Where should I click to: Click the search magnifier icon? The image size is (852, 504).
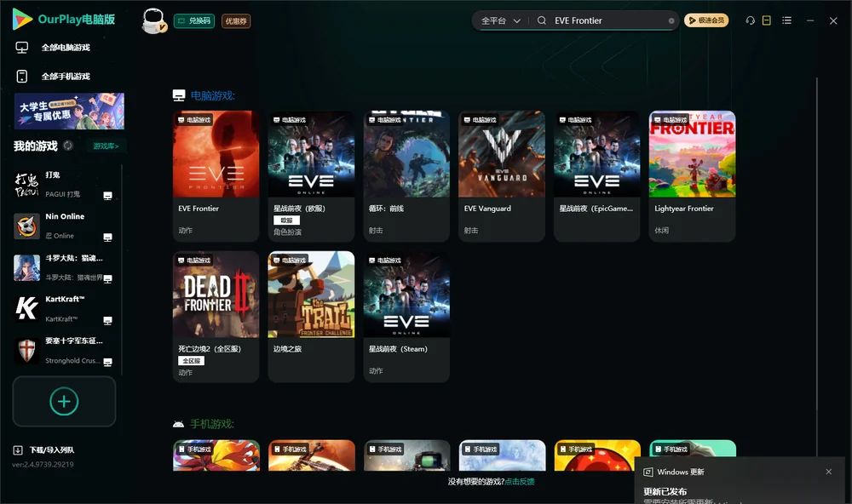pos(542,20)
